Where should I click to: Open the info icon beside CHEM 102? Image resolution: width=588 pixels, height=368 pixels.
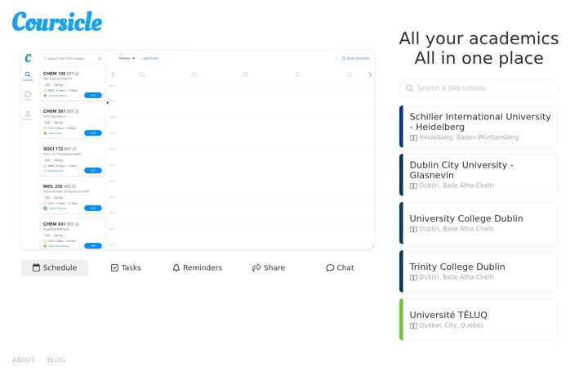tap(77, 74)
